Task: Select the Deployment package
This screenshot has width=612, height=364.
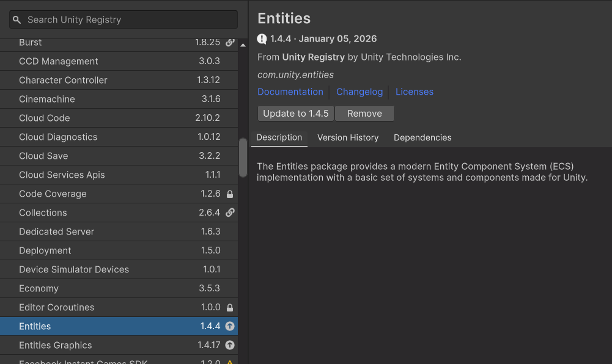Action: point(119,250)
